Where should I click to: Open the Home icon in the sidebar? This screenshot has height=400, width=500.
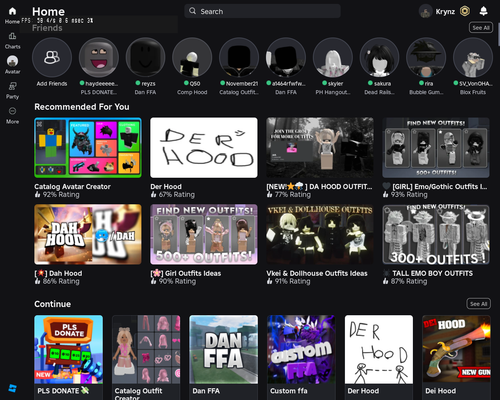tap(12, 12)
